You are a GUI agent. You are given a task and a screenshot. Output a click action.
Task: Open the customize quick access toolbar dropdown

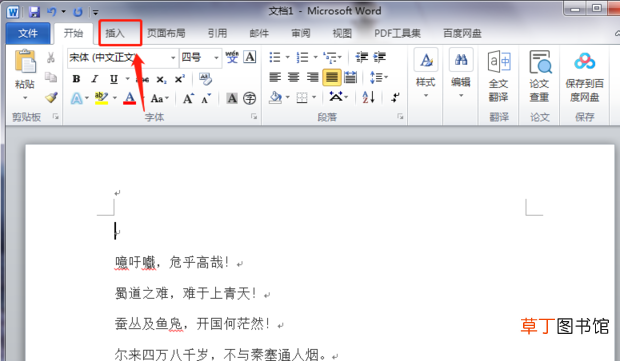pyautogui.click(x=95, y=13)
